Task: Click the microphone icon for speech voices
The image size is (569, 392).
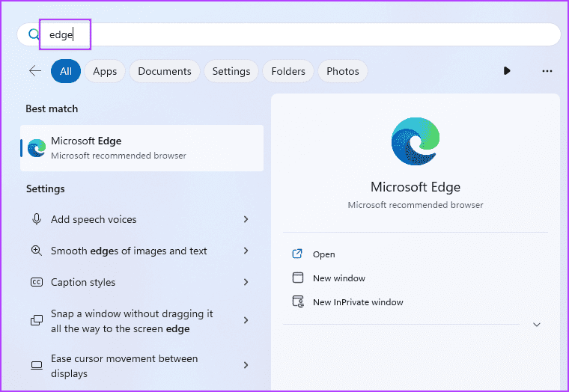Action: tap(36, 219)
